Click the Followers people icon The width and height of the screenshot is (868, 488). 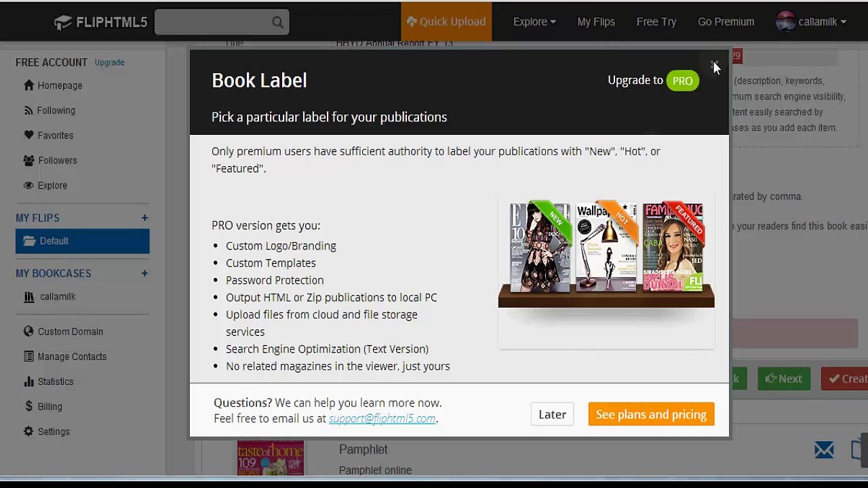(x=28, y=161)
